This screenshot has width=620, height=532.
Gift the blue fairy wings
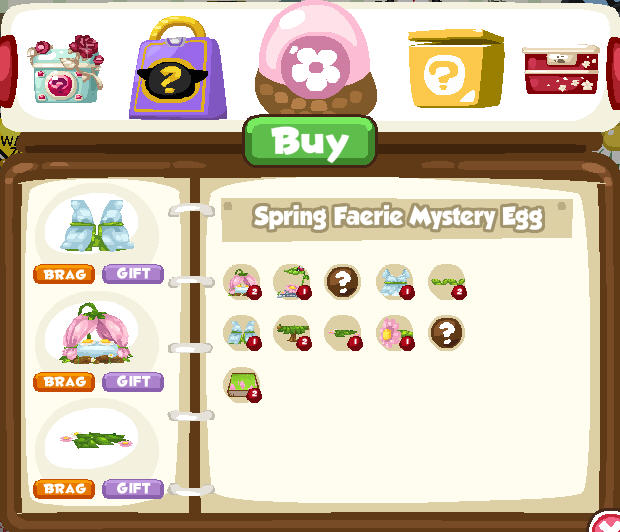pyautogui.click(x=133, y=274)
